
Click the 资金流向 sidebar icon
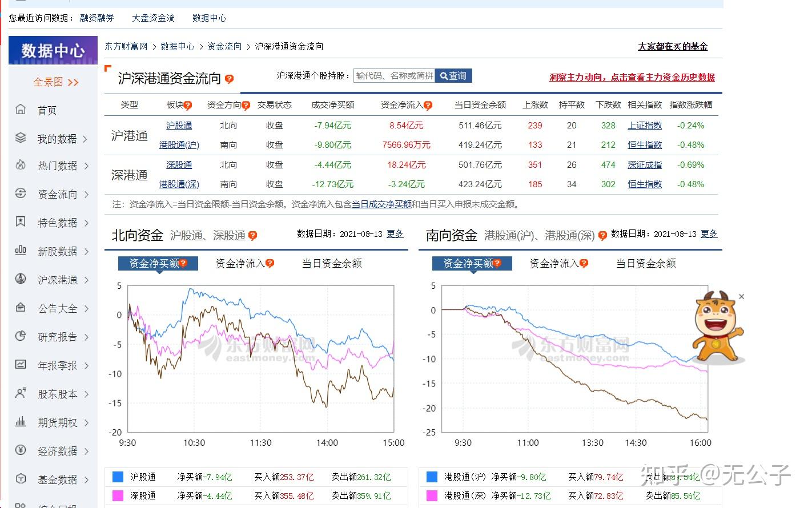(21, 193)
